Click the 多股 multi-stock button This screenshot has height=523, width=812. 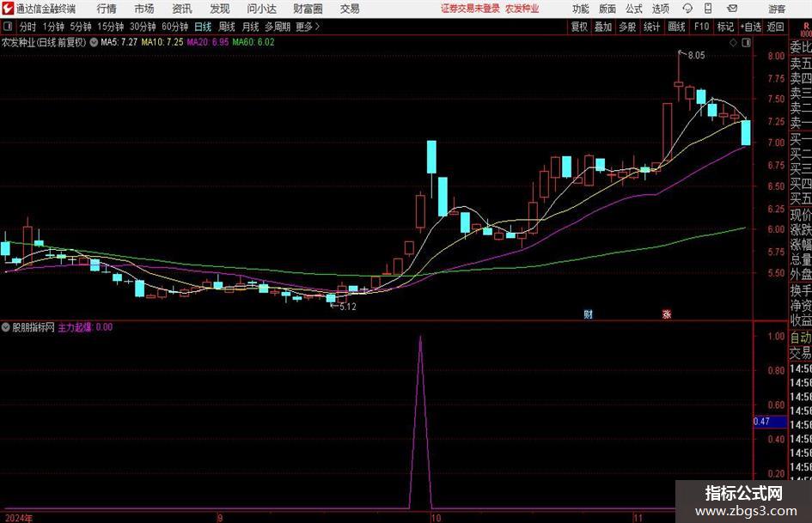[627, 27]
